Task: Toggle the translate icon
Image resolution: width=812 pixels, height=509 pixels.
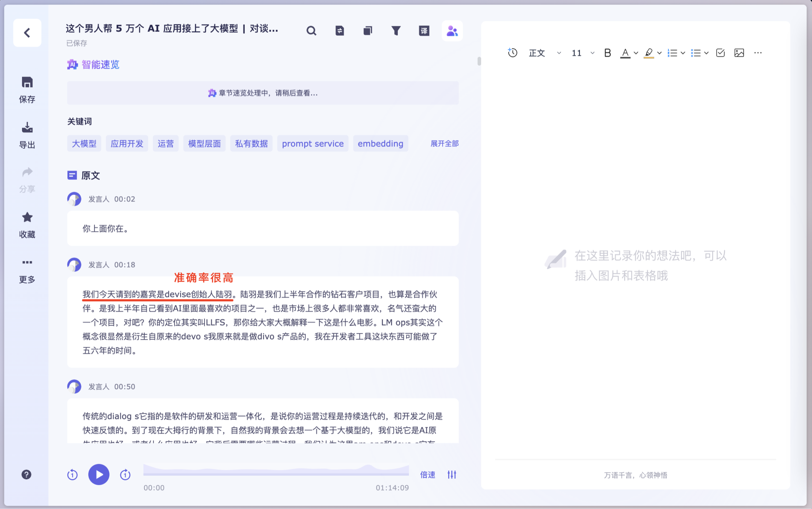Action: click(x=424, y=31)
